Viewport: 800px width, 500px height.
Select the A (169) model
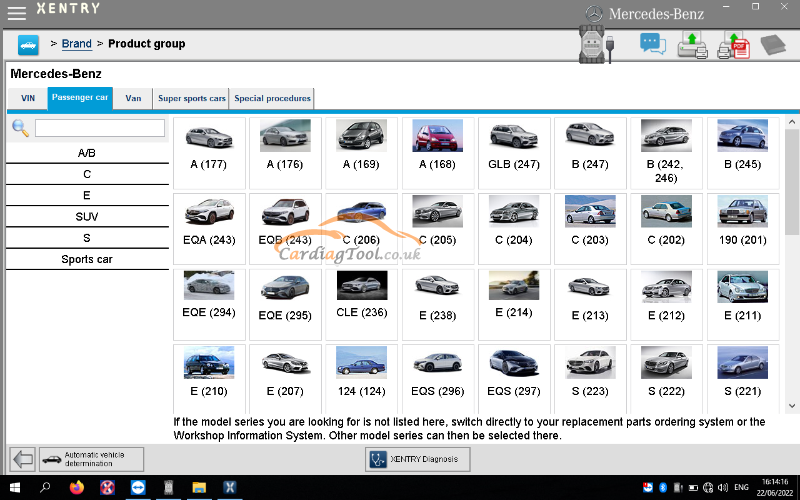point(361,153)
